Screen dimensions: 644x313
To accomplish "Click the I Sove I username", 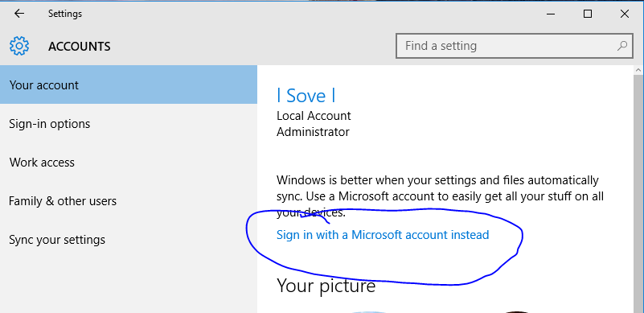I will 306,96.
